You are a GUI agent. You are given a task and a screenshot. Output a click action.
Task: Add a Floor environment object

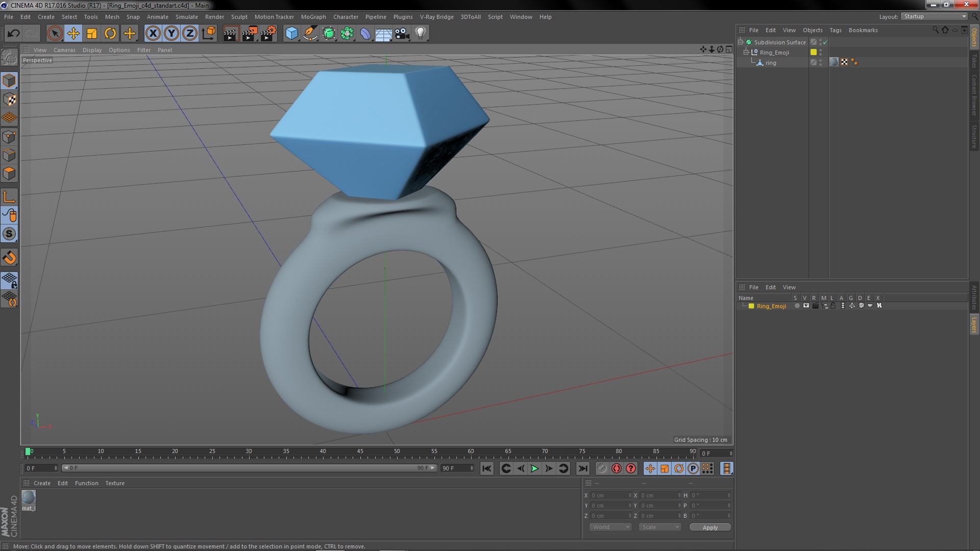(x=383, y=34)
